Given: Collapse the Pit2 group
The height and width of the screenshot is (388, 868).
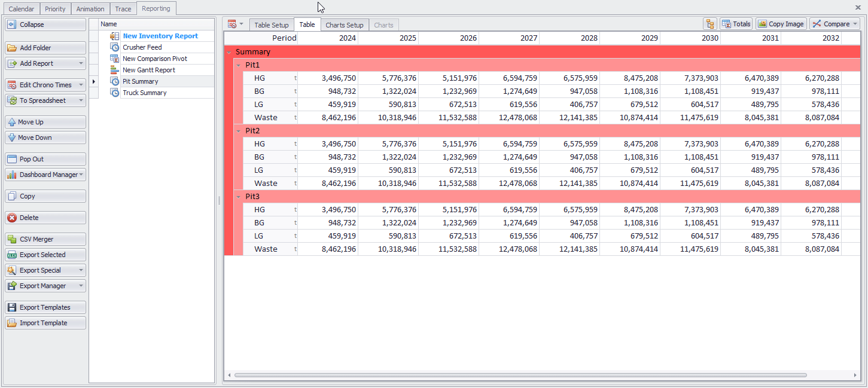Looking at the screenshot, I should point(239,130).
